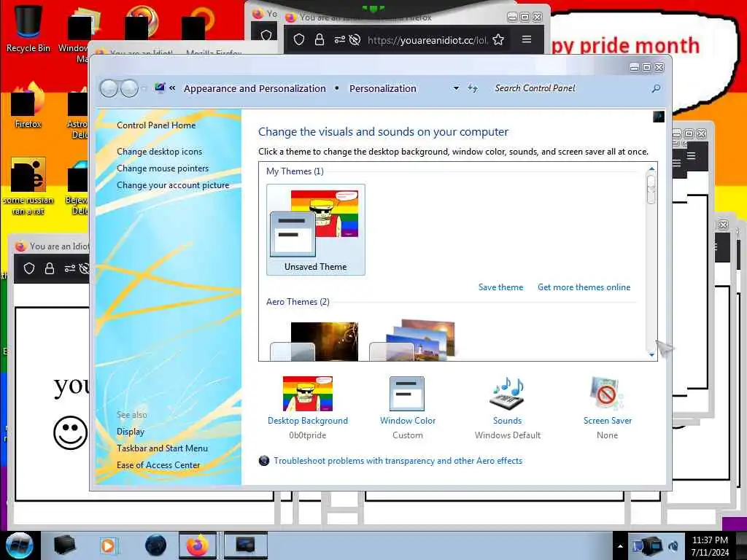
Task: Click the youareanidiot.cc URL in Firefox
Action: coord(427,40)
